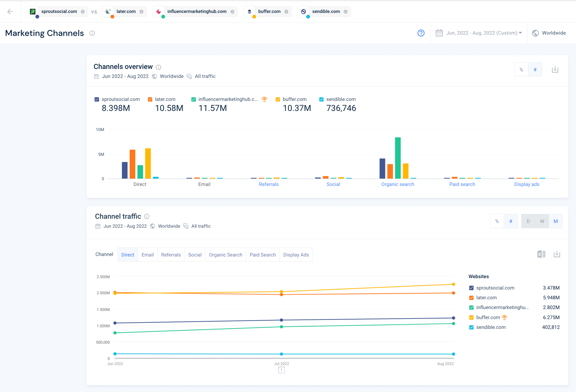This screenshot has width=576, height=392.
Task: Switch Channels overview to number view
Action: [x=535, y=69]
